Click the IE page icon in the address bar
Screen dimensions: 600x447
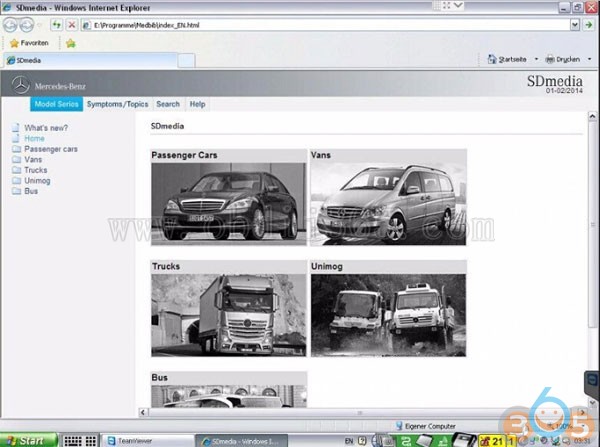[86, 25]
